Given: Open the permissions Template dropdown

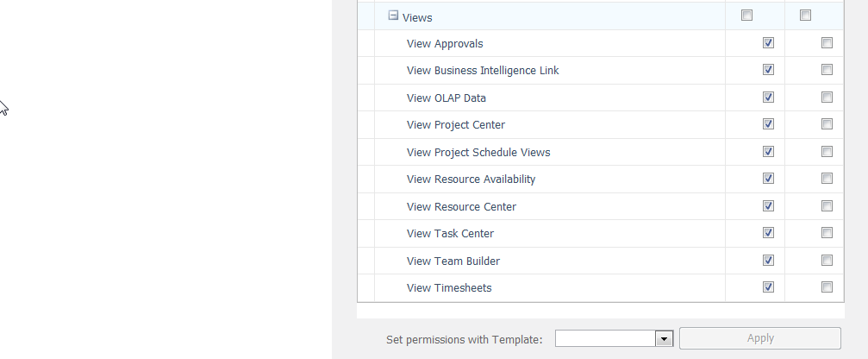Looking at the screenshot, I should [664, 338].
